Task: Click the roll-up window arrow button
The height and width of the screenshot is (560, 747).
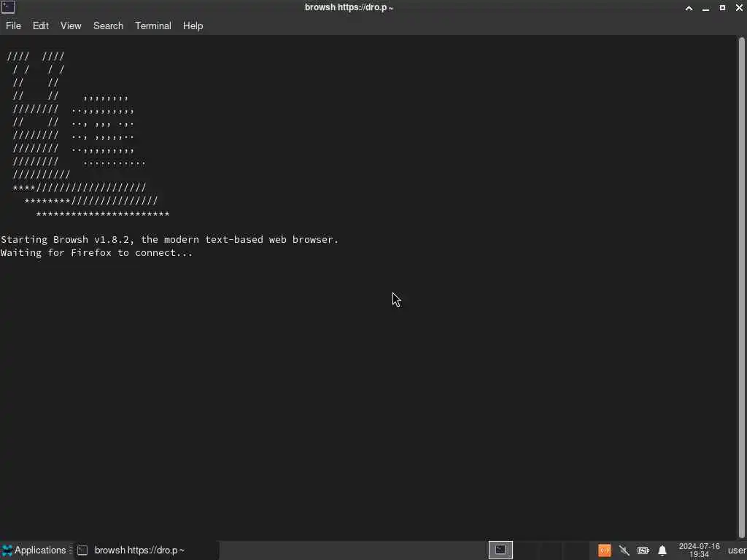Action: [x=689, y=7]
